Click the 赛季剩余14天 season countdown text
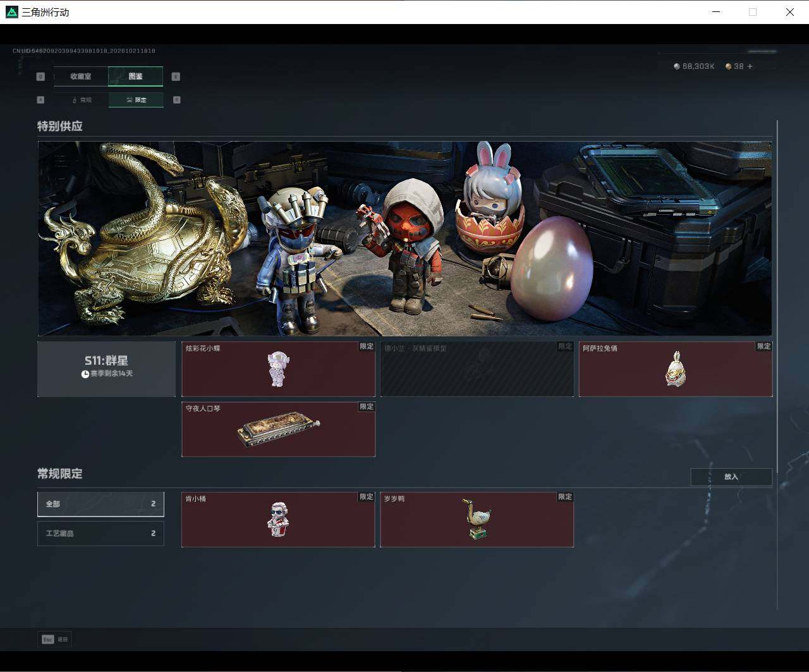This screenshot has height=672, width=809. click(111, 374)
